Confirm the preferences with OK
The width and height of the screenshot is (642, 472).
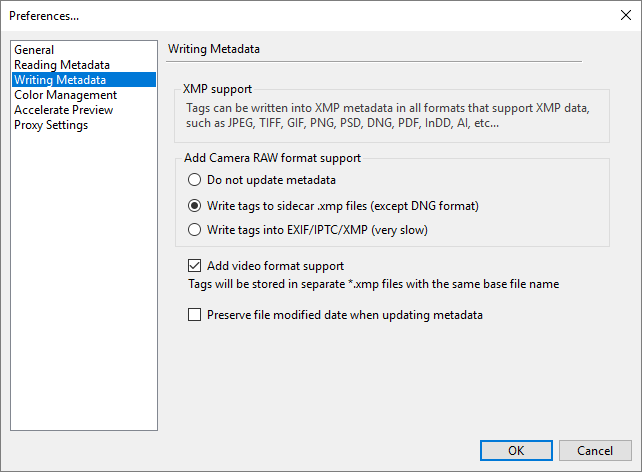[x=516, y=450]
